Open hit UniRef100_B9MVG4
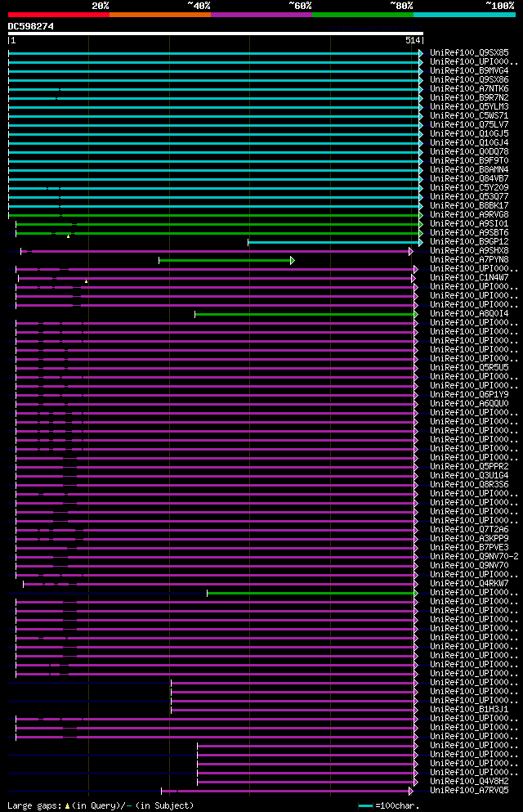523x812 pixels. [x=469, y=71]
